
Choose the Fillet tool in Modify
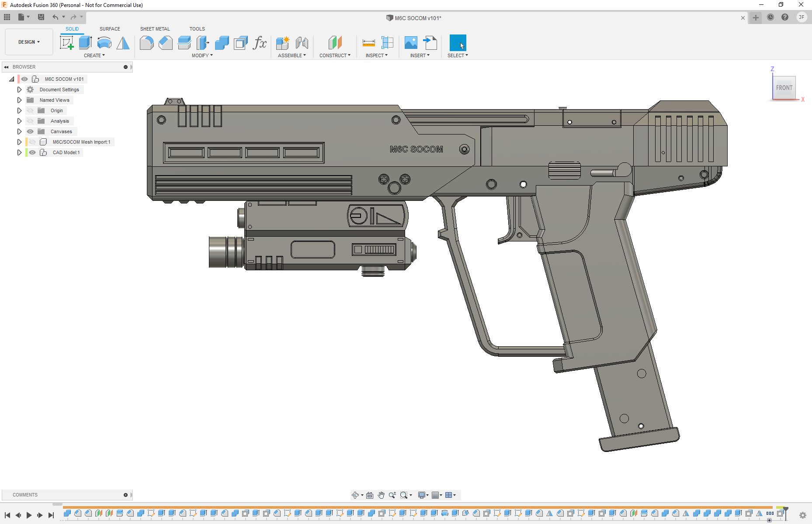[146, 43]
